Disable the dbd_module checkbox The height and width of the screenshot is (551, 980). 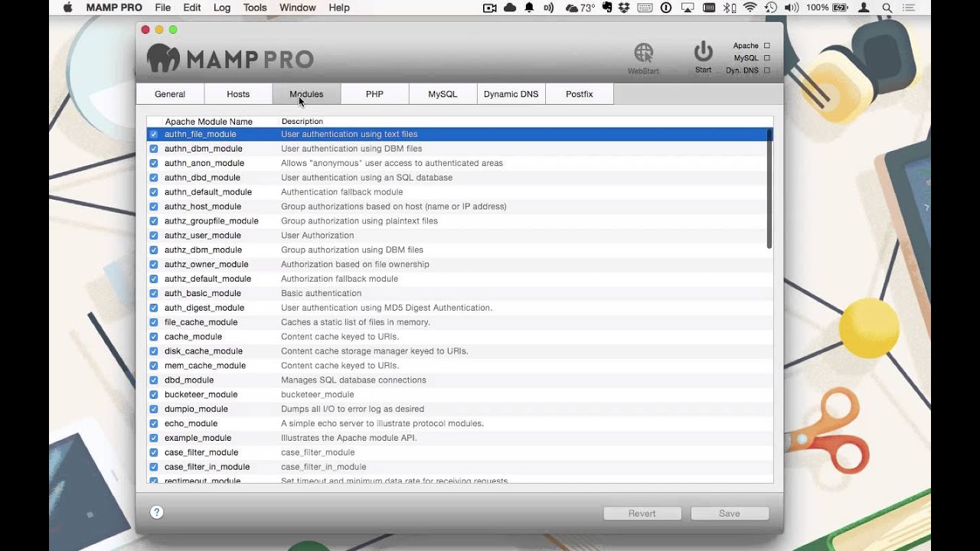pyautogui.click(x=154, y=380)
